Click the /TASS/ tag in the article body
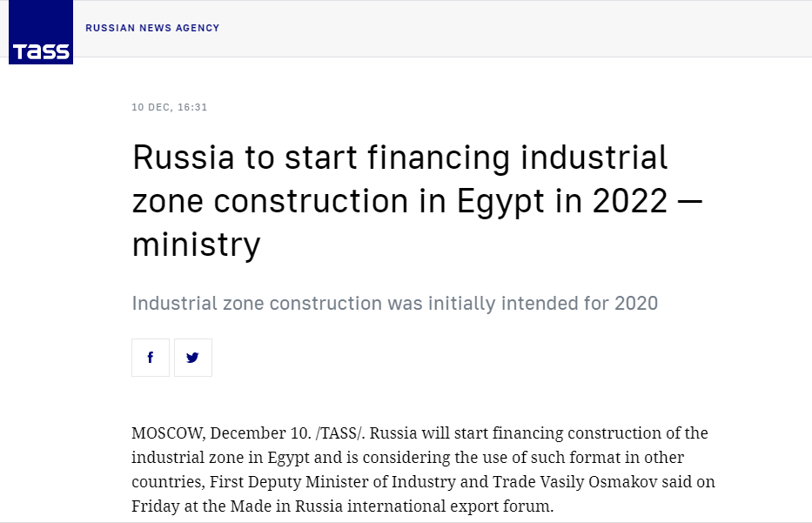Screen dimensions: 812x523 (x=339, y=433)
